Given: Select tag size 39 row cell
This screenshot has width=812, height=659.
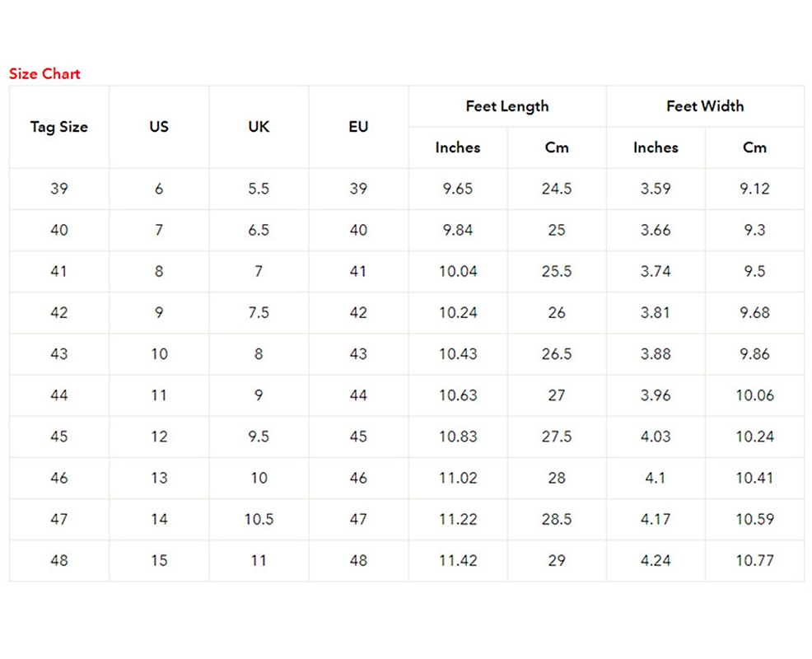Looking at the screenshot, I should 59,189.
